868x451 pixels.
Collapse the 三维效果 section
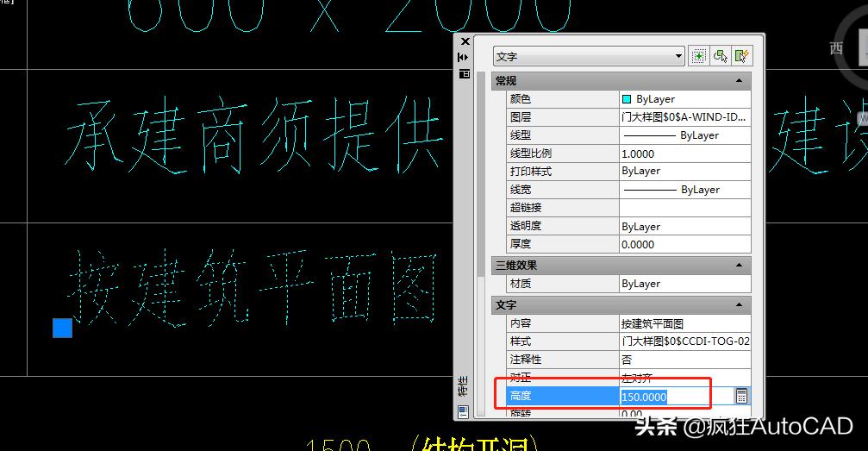pos(739,266)
